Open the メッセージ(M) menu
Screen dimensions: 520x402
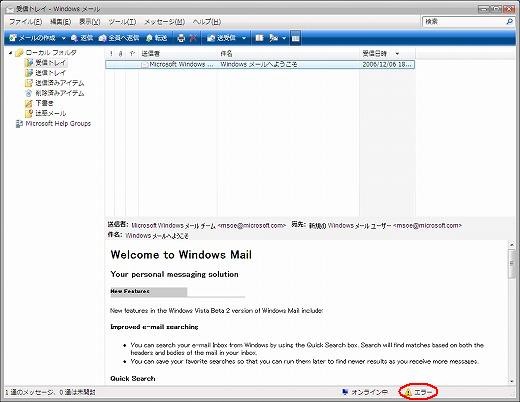[x=164, y=22]
